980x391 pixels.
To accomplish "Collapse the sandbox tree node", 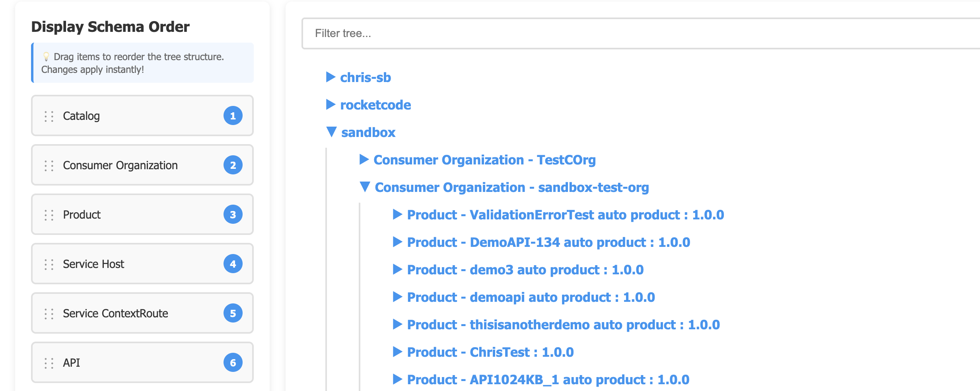I will (331, 132).
